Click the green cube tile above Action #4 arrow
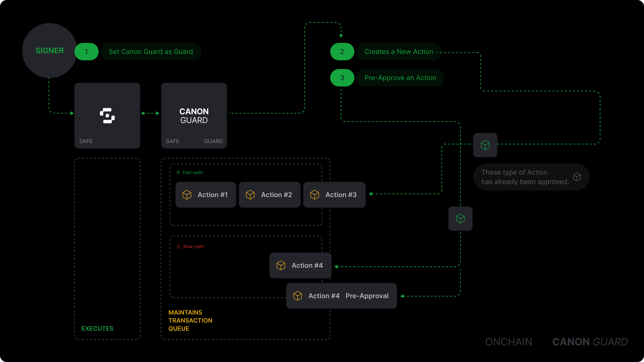The width and height of the screenshot is (644, 362). coord(460,219)
